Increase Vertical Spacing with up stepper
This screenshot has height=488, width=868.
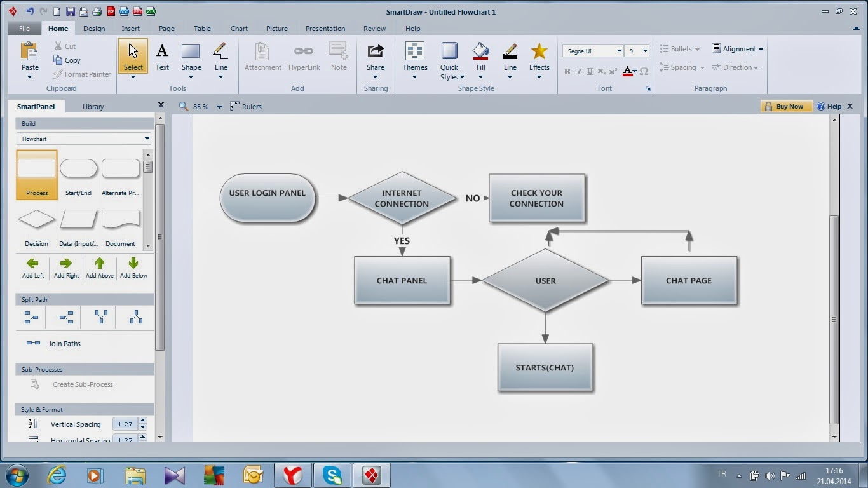pos(142,421)
